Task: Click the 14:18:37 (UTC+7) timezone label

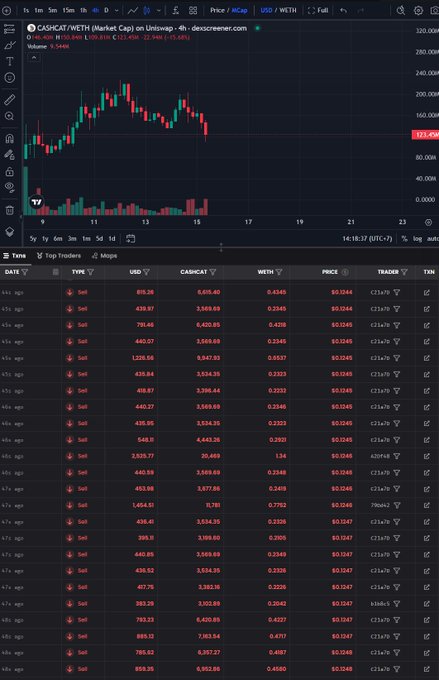Action: [367, 239]
